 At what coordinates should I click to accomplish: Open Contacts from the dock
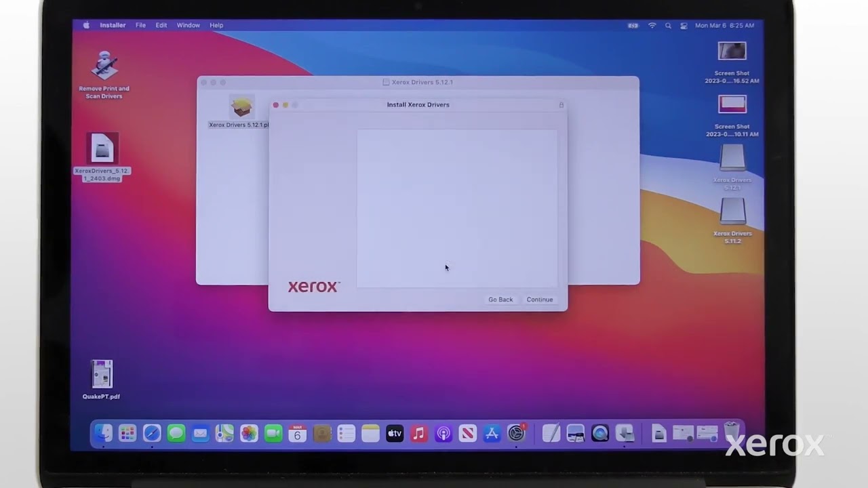pyautogui.click(x=322, y=433)
